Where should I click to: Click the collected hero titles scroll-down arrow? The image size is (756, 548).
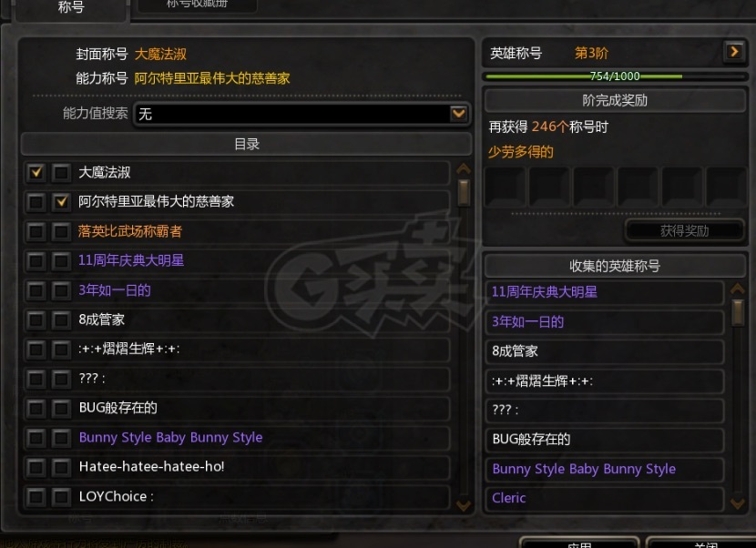[x=738, y=503]
